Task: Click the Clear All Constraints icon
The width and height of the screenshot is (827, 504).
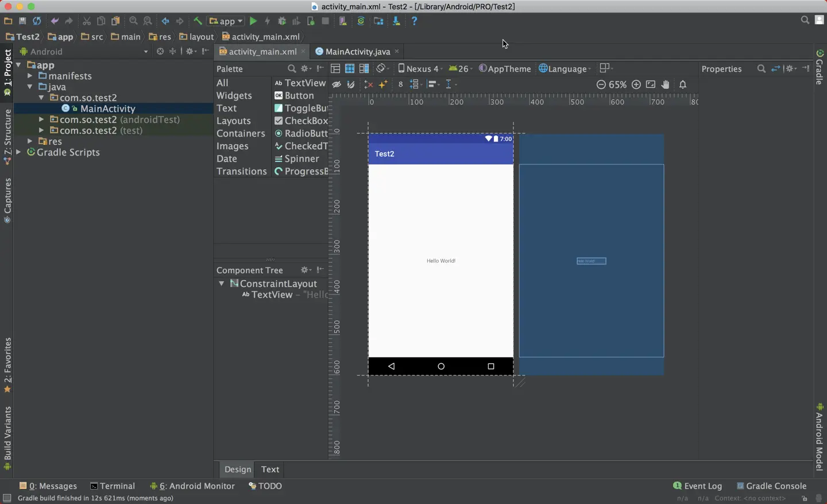Action: (369, 84)
